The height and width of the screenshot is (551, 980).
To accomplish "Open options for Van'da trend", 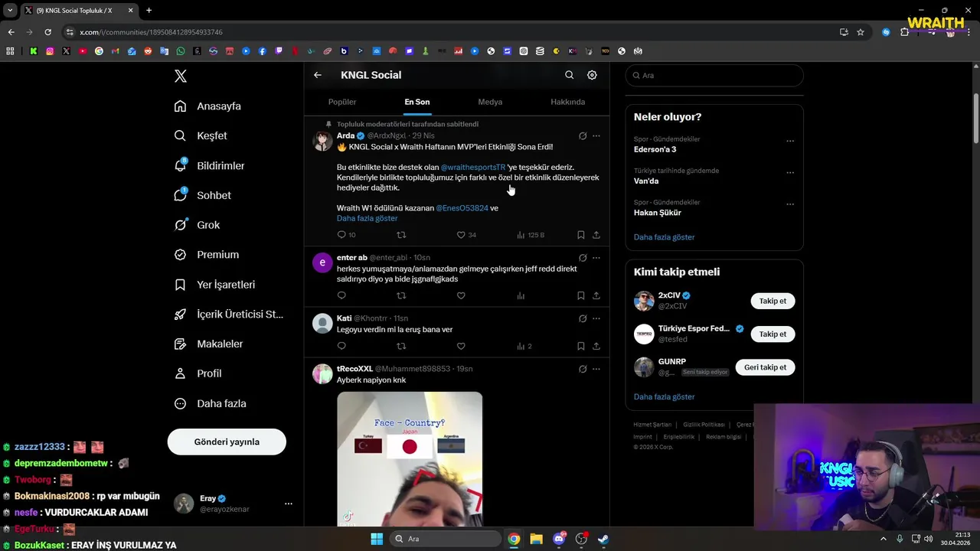I will [x=790, y=173].
